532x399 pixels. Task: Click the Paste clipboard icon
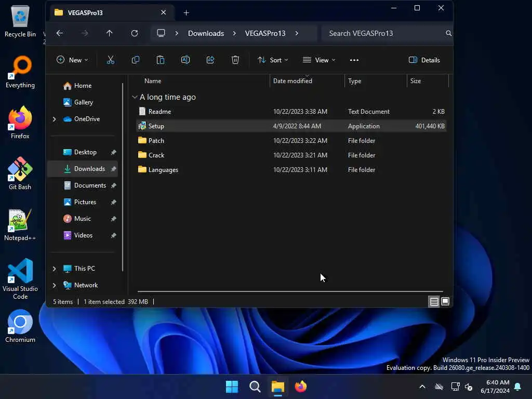pos(161,60)
